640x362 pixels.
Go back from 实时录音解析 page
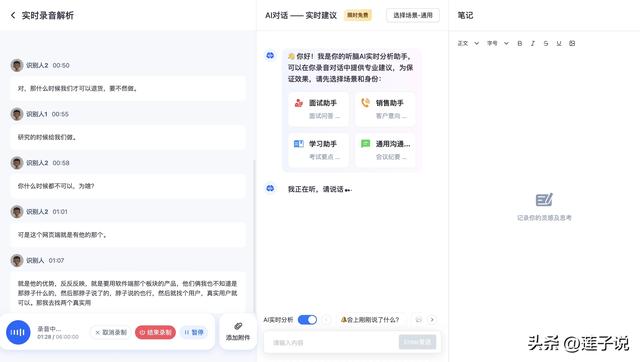(x=13, y=16)
